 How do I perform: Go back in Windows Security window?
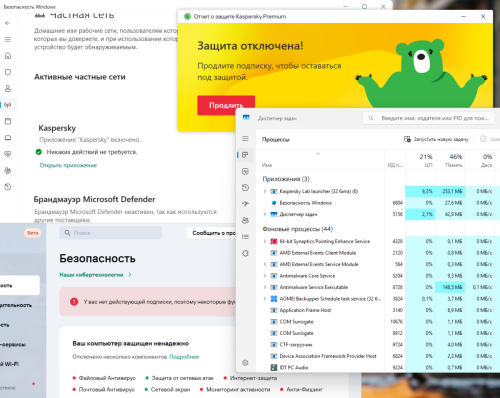tap(8, 23)
